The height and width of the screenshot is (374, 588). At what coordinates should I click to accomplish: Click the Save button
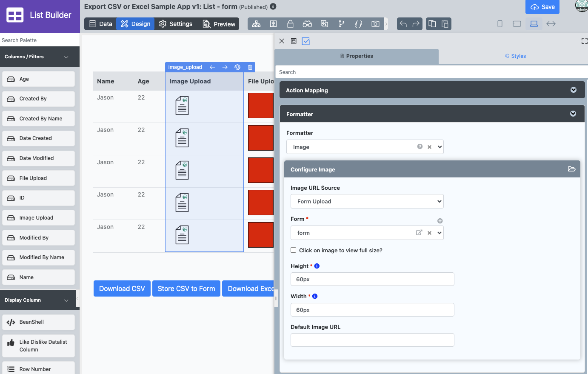[x=542, y=7]
